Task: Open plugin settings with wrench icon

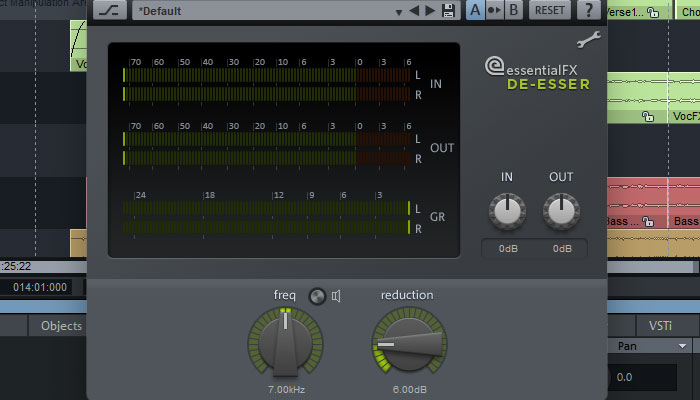Action: (x=588, y=39)
